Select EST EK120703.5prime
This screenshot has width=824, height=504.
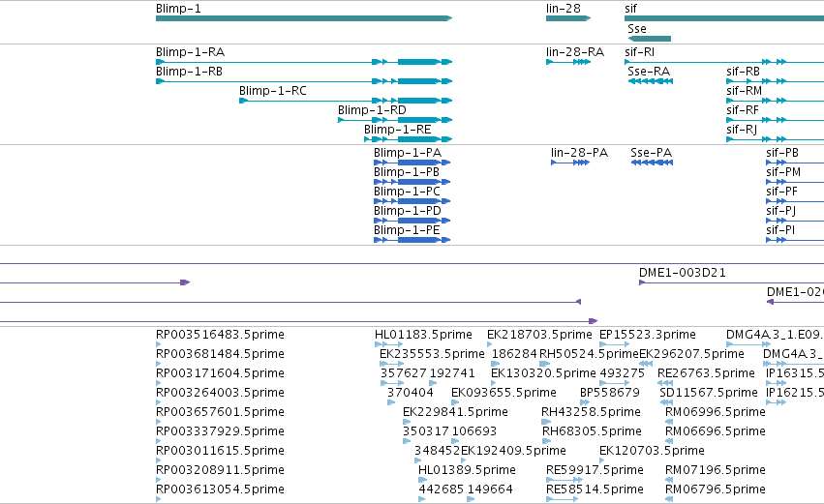click(653, 451)
